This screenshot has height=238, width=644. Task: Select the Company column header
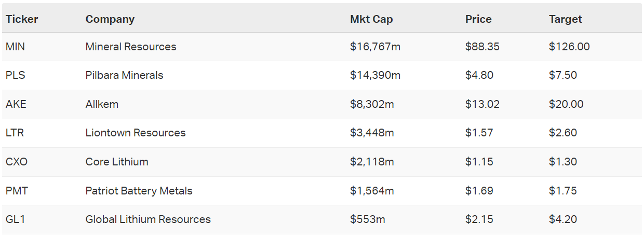click(x=110, y=19)
